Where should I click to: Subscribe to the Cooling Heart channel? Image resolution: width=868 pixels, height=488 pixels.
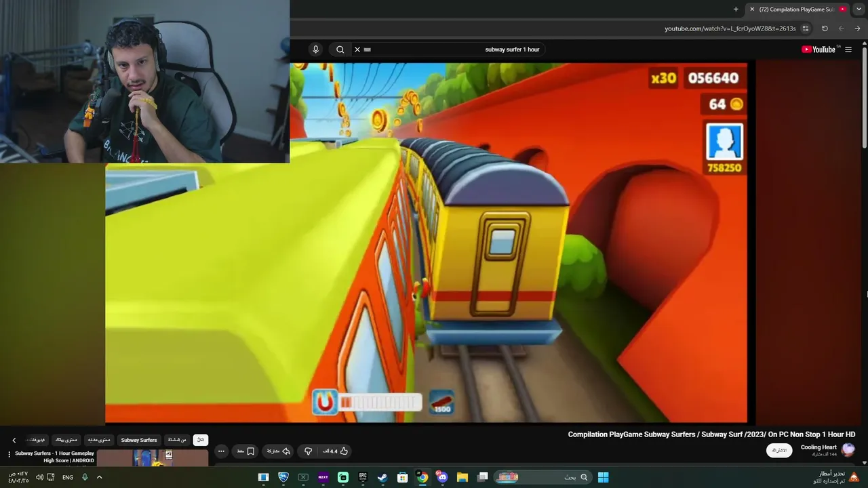pos(779,451)
